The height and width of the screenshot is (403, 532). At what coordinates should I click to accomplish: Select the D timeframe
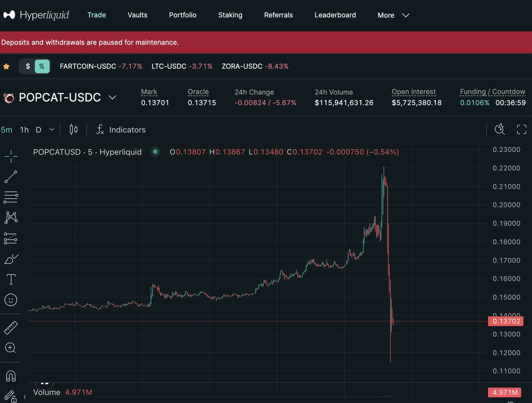[x=39, y=130]
